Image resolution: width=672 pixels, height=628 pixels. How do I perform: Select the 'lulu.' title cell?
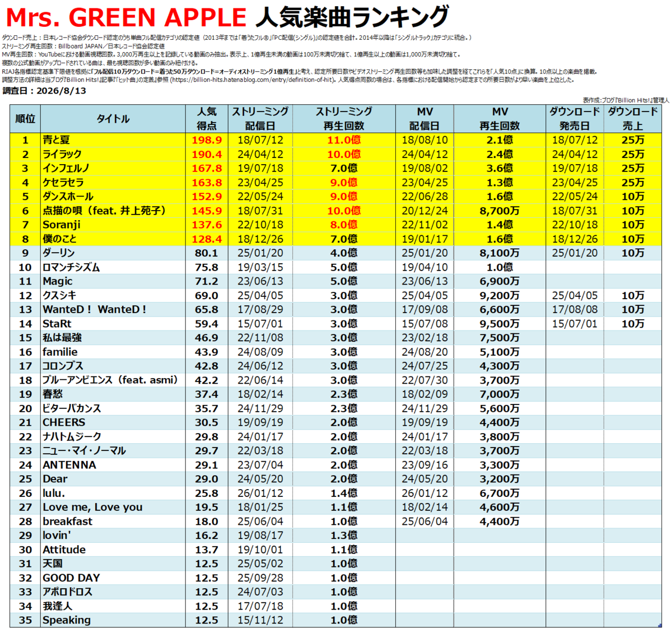pyautogui.click(x=113, y=493)
